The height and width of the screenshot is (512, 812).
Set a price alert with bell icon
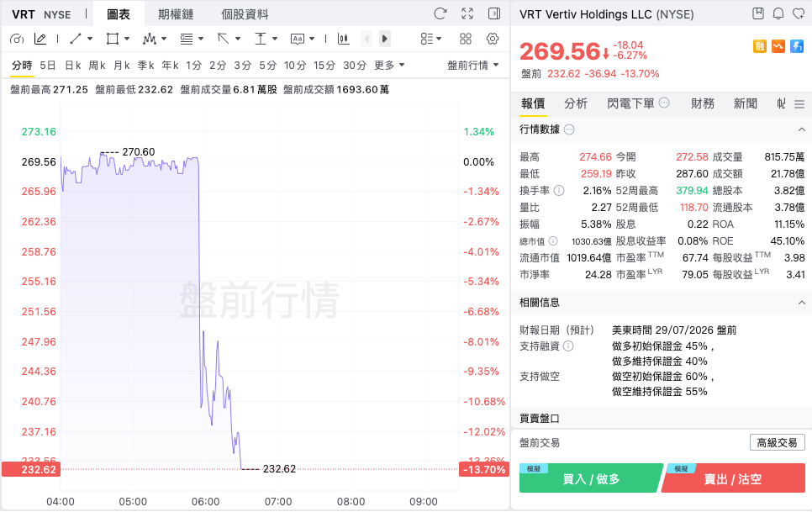pyautogui.click(x=778, y=13)
